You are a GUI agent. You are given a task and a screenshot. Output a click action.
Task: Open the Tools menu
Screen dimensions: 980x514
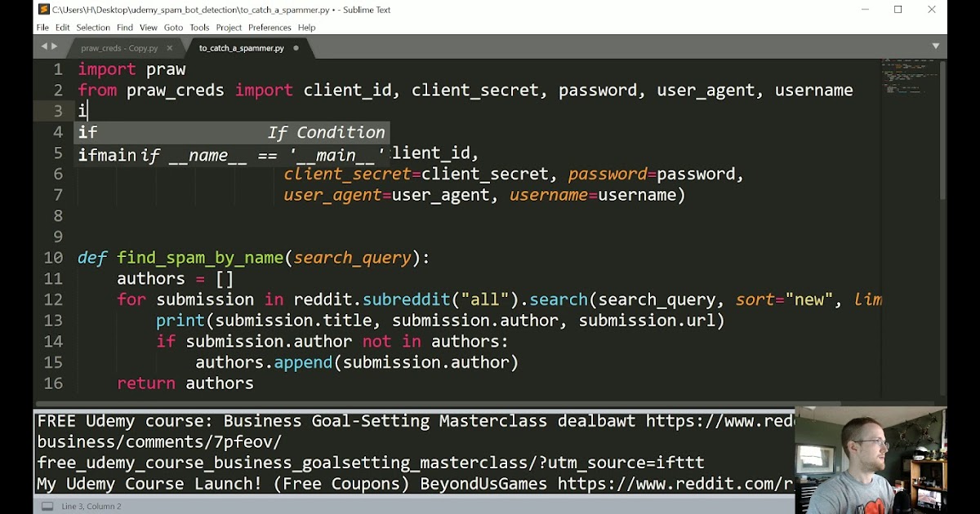coord(199,27)
